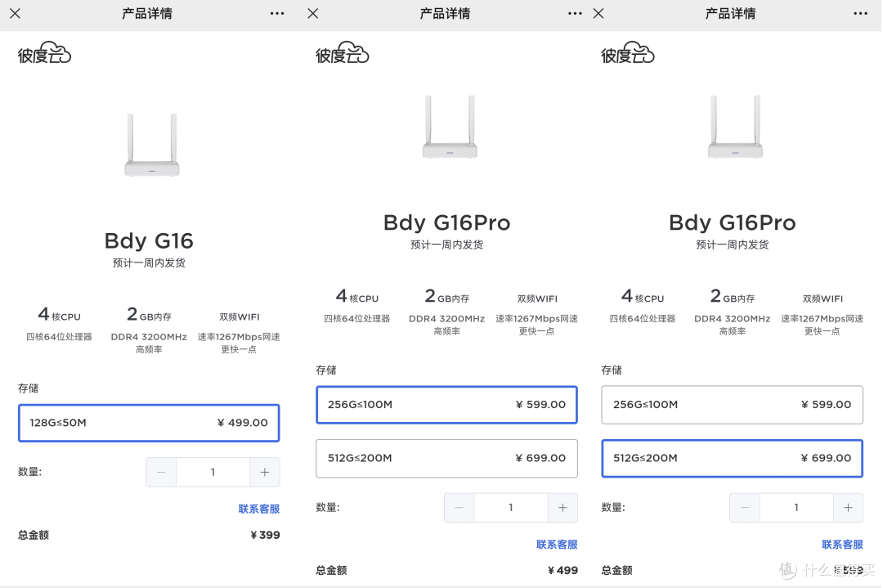Close the Bdy G16 product detail page

tap(16, 14)
